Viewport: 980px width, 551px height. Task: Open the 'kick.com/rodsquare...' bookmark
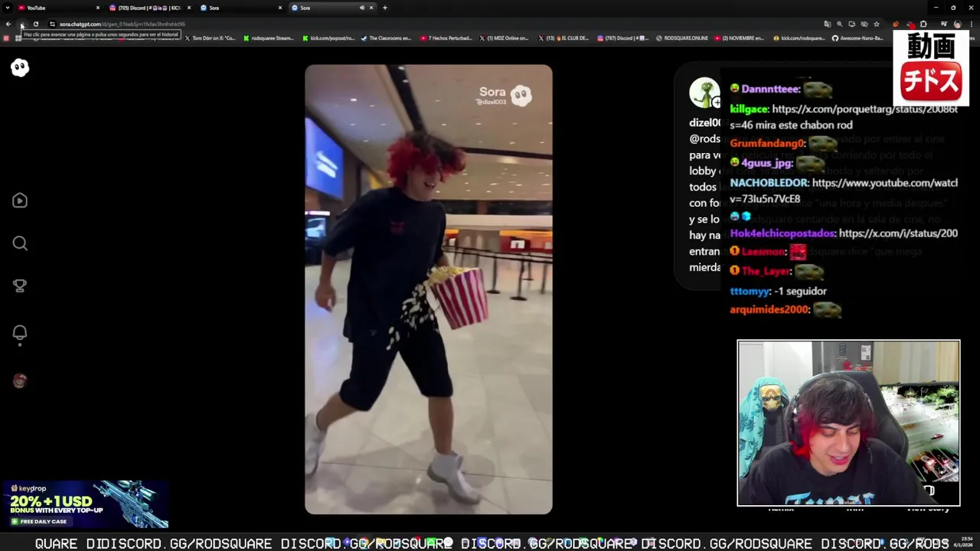coord(799,37)
